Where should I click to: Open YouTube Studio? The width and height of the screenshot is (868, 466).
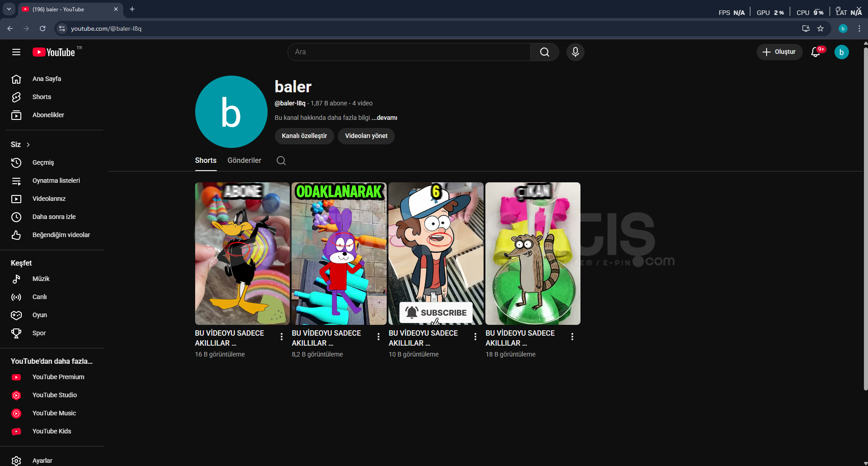[54, 395]
